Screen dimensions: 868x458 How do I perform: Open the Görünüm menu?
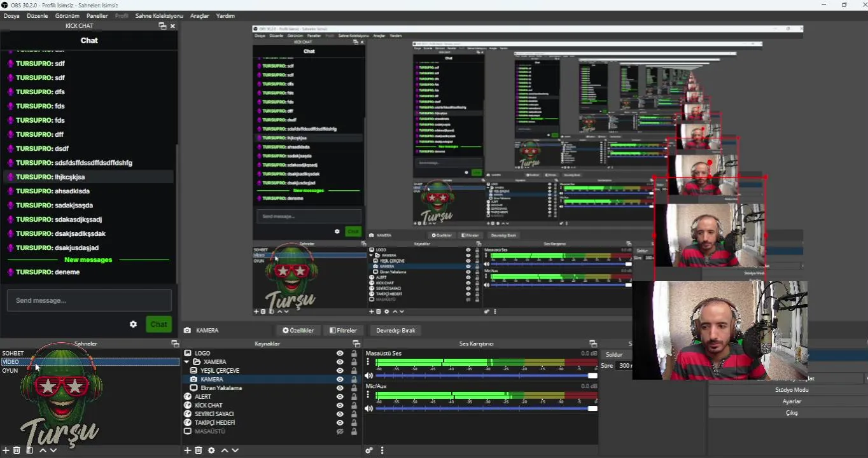(x=67, y=16)
